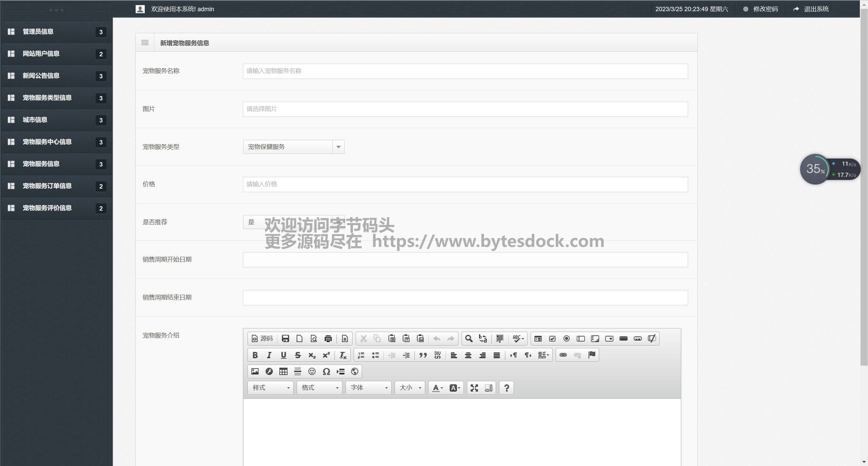
Task: Expand the 样式 styles dropdown
Action: (271, 388)
